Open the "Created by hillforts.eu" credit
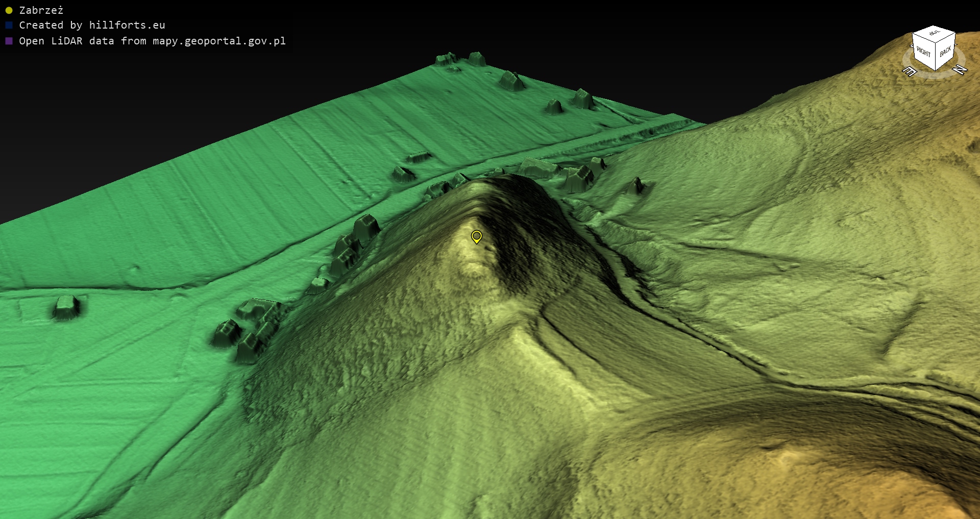 tap(92, 25)
